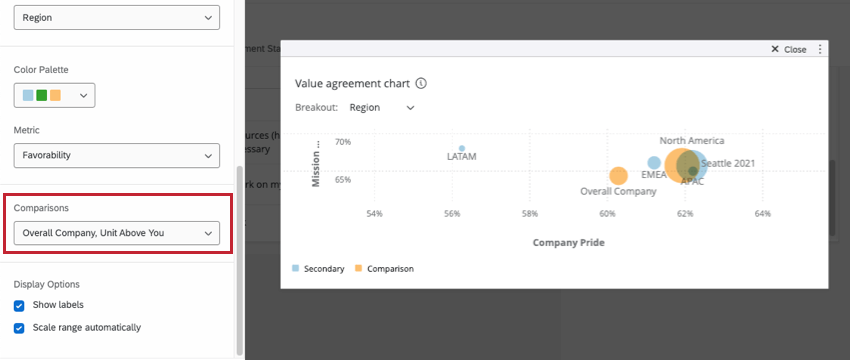Screen dimensions: 850x360
Task: Click the North America label
Action: coord(692,140)
